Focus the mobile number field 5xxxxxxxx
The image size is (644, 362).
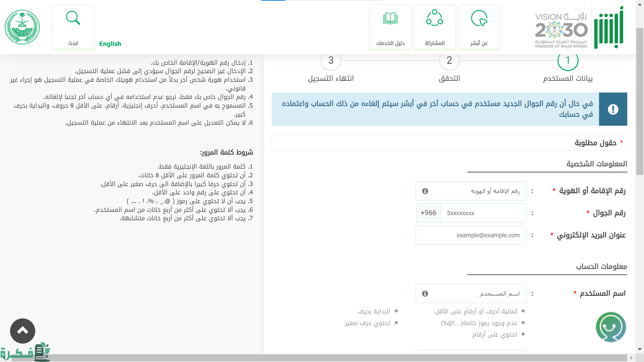coord(483,213)
